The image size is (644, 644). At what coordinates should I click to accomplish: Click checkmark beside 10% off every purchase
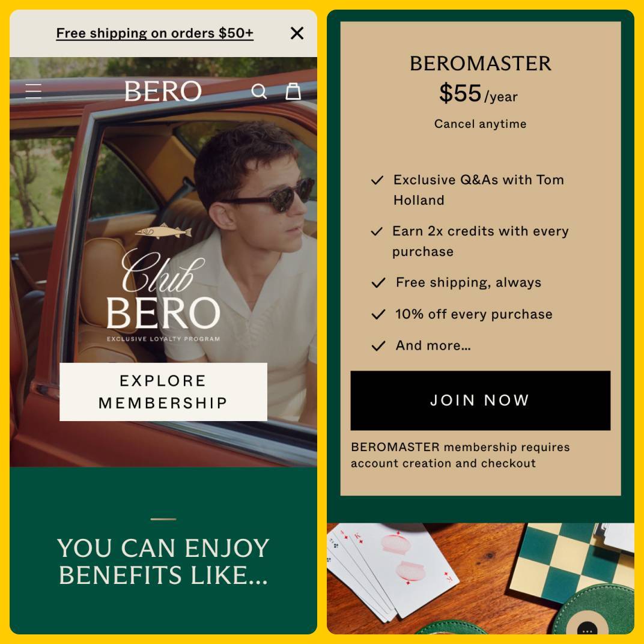(x=378, y=314)
